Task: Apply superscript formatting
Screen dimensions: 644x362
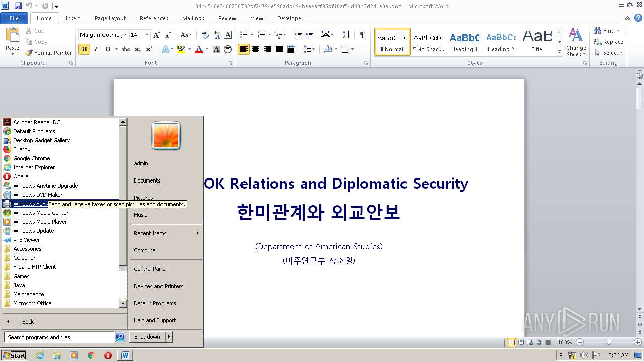Action: point(149,49)
